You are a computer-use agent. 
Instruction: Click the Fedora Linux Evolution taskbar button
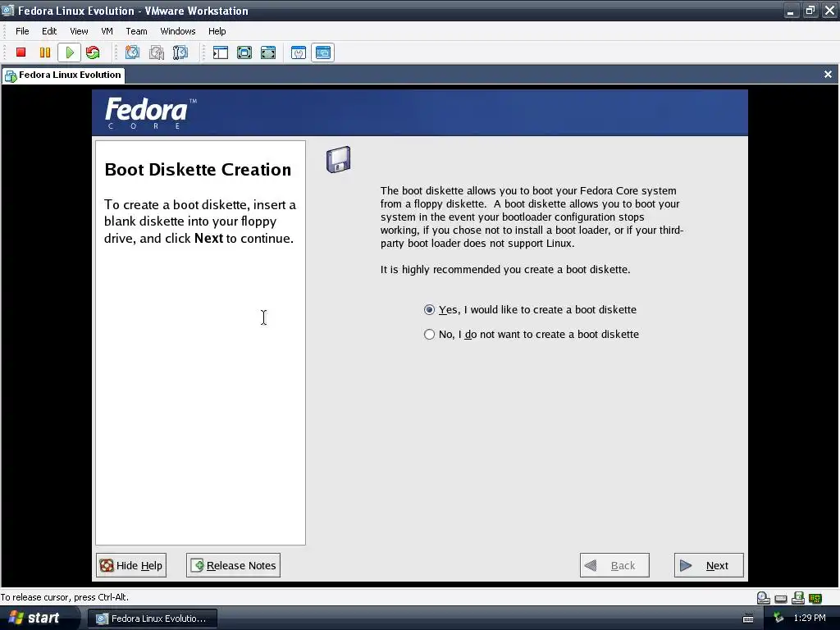(152, 619)
